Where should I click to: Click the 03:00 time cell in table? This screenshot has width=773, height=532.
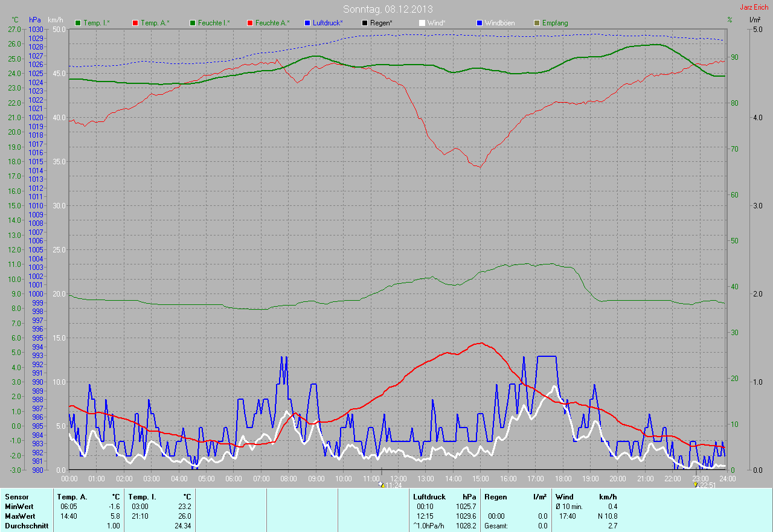[141, 507]
